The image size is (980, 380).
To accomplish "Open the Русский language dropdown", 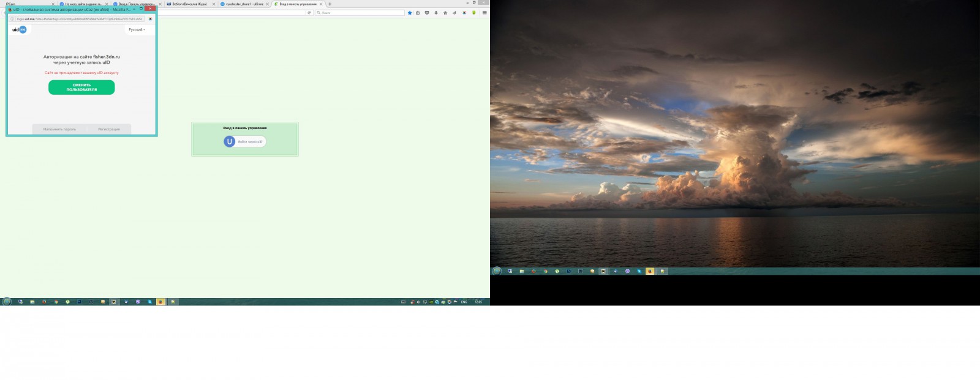I will 137,29.
